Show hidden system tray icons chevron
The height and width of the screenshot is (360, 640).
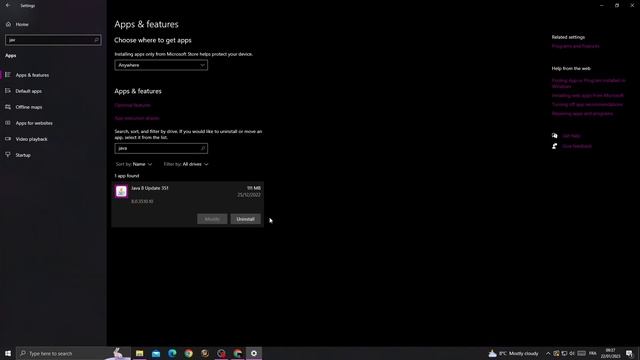pos(548,353)
